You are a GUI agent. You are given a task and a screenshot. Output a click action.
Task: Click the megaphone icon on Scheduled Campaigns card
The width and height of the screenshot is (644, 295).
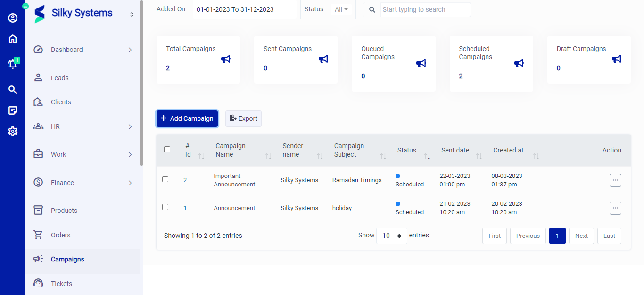519,63
